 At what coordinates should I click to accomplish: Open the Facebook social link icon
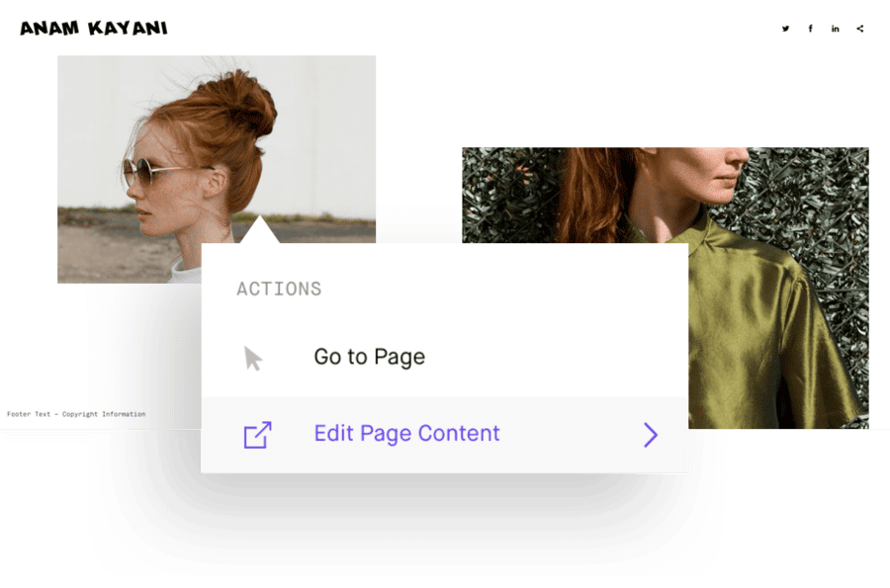tap(810, 29)
